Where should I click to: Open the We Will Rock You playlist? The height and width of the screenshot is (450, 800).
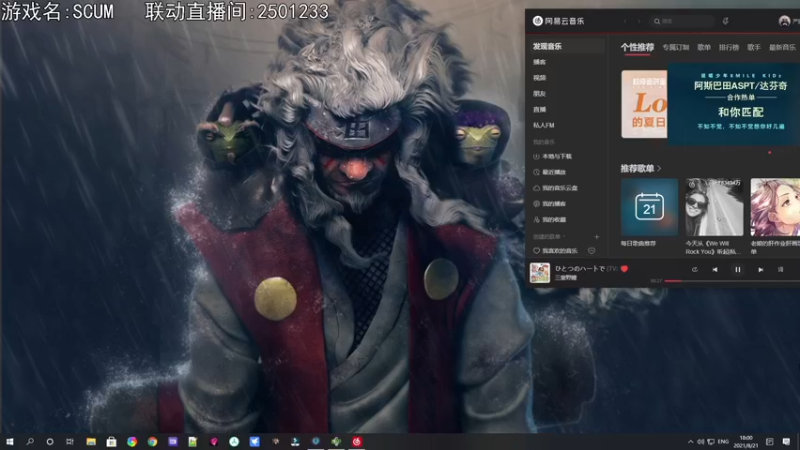coord(714,207)
